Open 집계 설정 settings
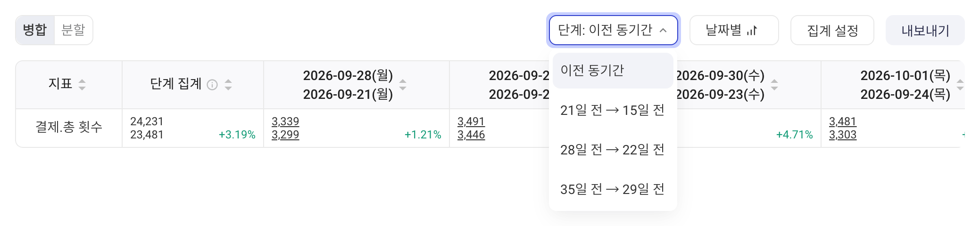 tap(832, 30)
